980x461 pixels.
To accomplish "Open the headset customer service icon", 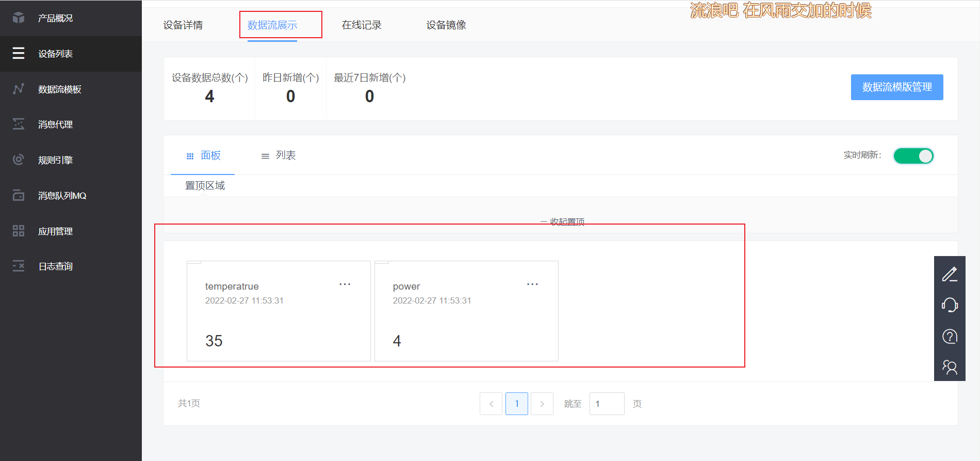I will [950, 305].
